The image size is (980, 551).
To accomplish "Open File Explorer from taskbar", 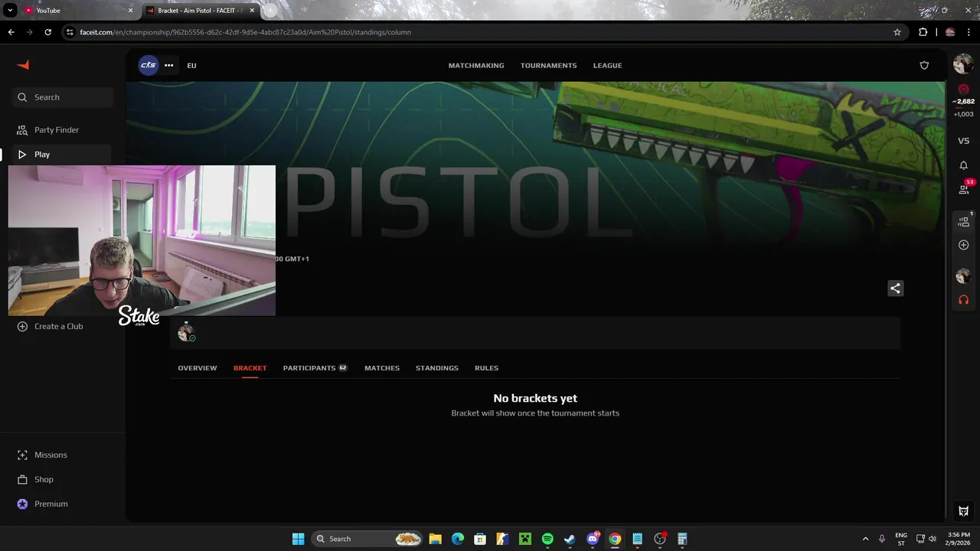I will pos(435,539).
